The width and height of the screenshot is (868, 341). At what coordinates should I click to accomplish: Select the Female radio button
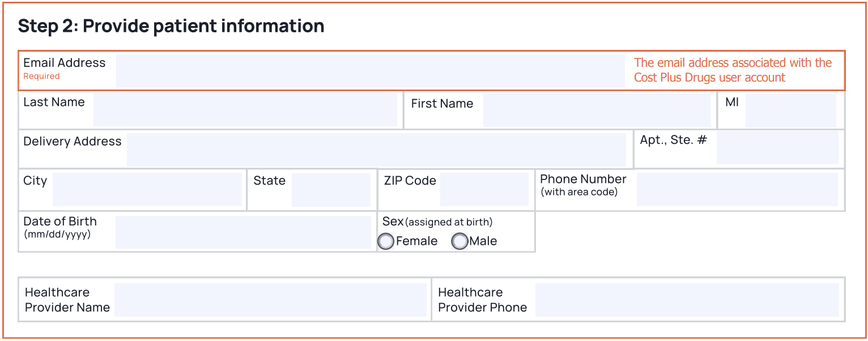386,242
